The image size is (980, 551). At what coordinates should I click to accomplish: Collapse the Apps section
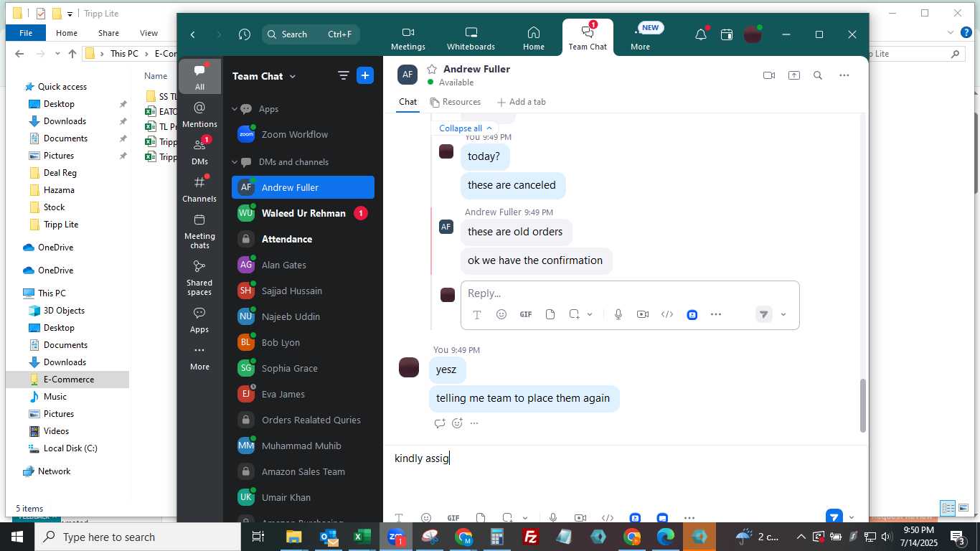click(234, 109)
